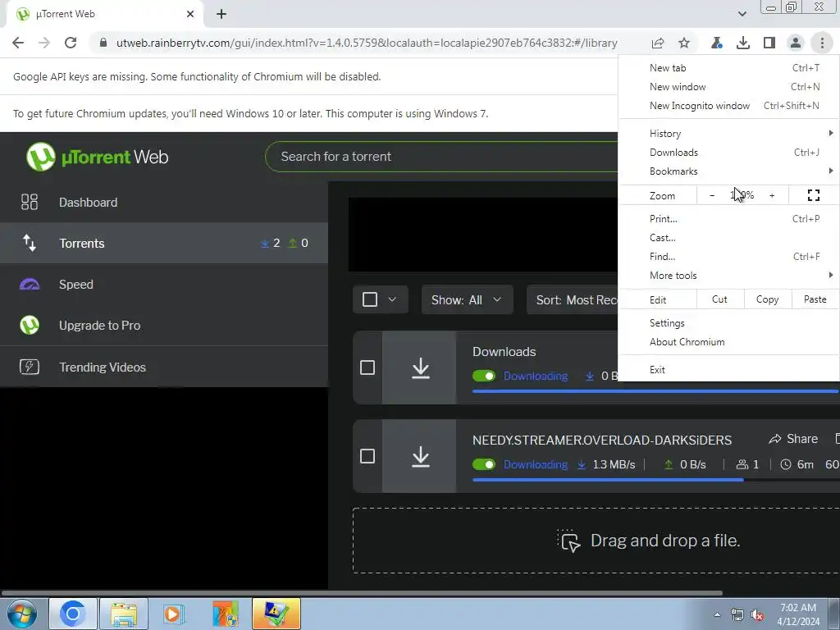Open the Chromium labs flask icon
The width and height of the screenshot is (840, 630).
click(717, 43)
